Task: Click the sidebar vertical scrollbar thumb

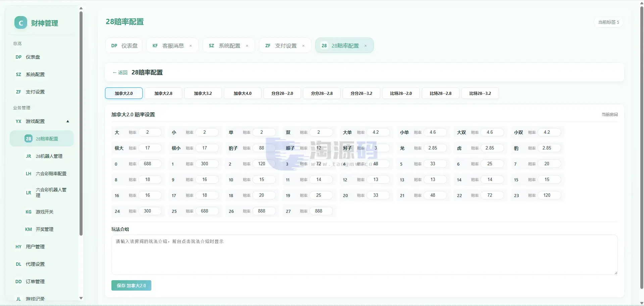Action: (x=81, y=123)
